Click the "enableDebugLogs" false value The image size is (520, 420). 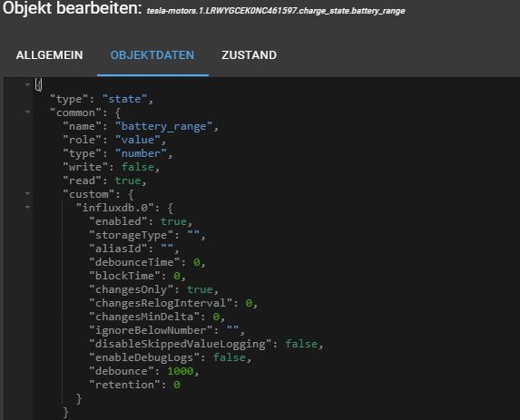coord(230,357)
